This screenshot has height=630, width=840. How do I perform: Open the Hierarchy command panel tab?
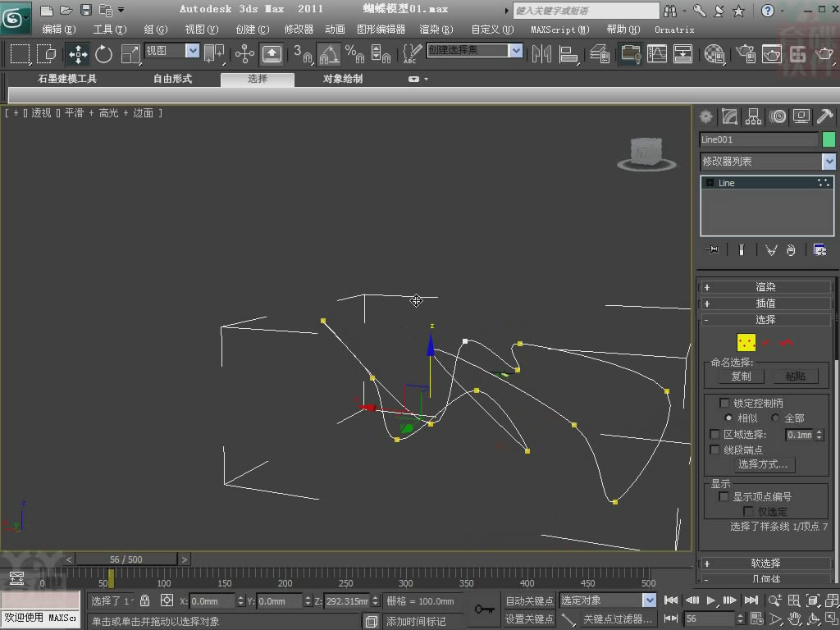click(x=754, y=116)
